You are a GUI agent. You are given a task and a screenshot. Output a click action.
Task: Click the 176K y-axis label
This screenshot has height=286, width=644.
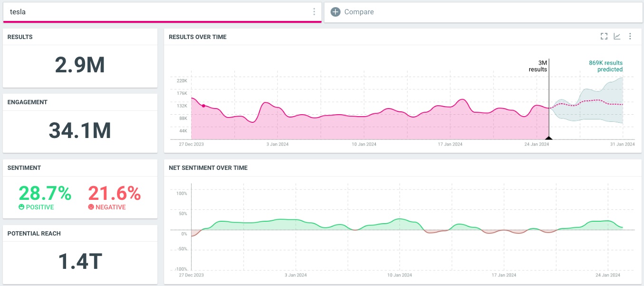pyautogui.click(x=182, y=93)
